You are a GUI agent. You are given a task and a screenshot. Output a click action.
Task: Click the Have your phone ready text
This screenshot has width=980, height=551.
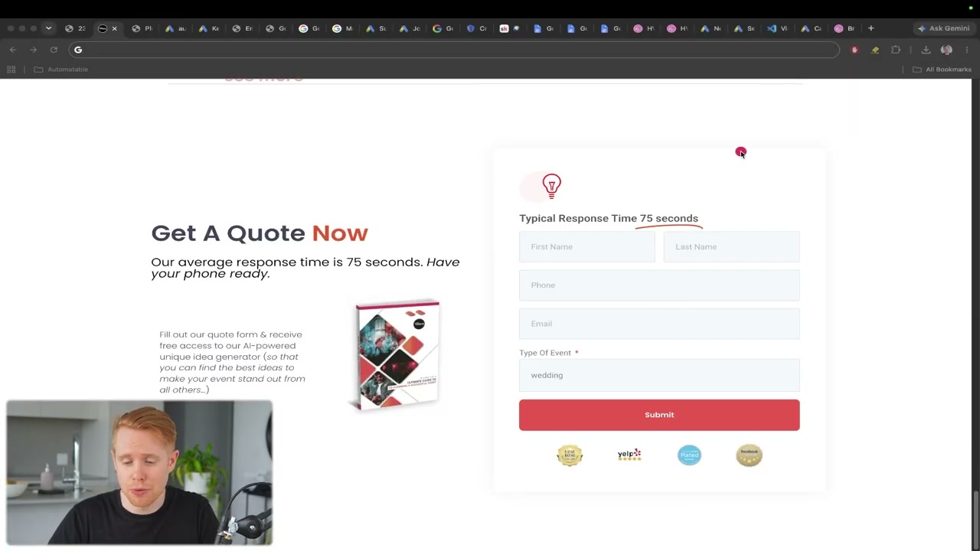305,268
